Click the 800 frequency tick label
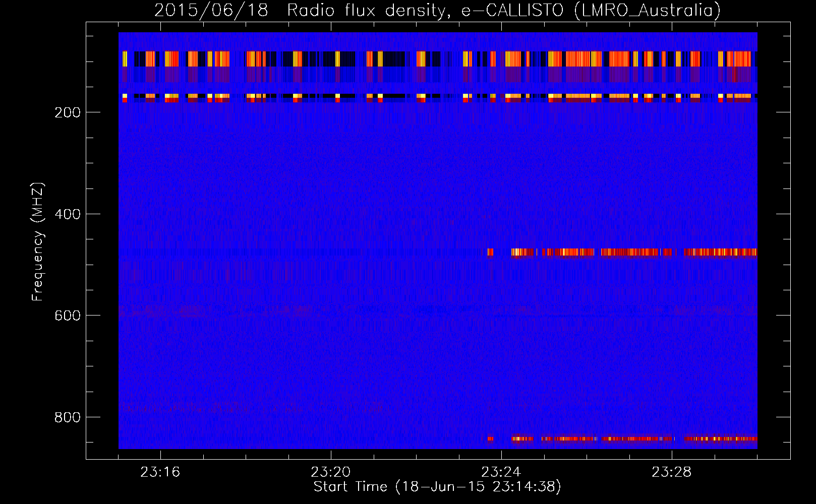816x504 pixels. [x=68, y=417]
